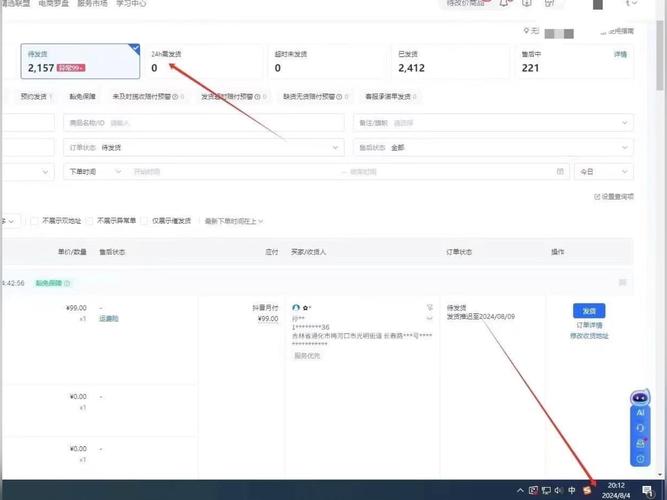Screen dimensions: 667x500
Task: Open the volume icon in system tray
Action: point(559,490)
